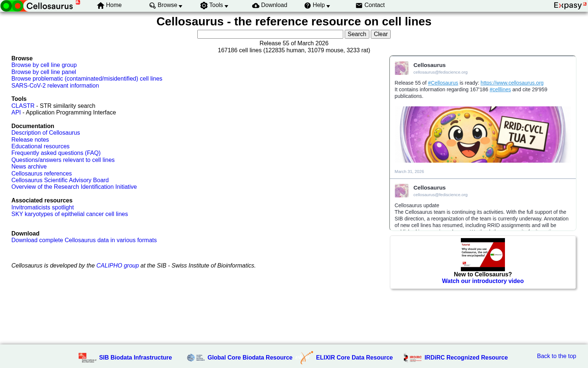
Task: Open the Home menu item
Action: pyautogui.click(x=114, y=5)
